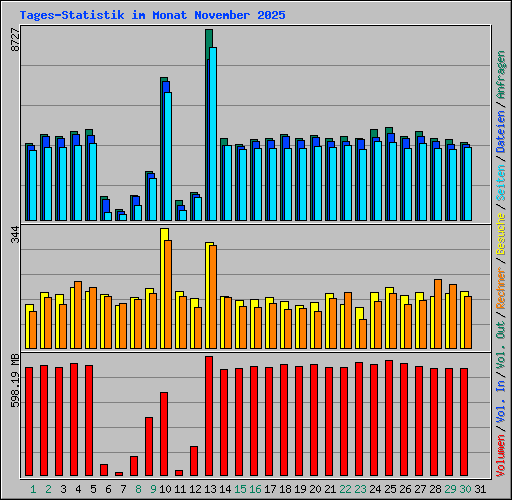
Task: Click day label '11' on the x-axis
Action: tap(180, 489)
